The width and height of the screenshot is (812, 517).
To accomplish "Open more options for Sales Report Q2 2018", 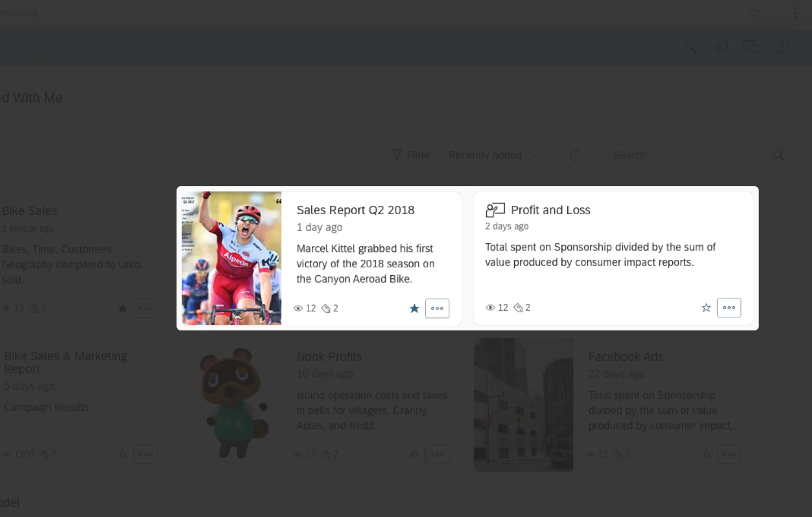I will click(x=437, y=308).
